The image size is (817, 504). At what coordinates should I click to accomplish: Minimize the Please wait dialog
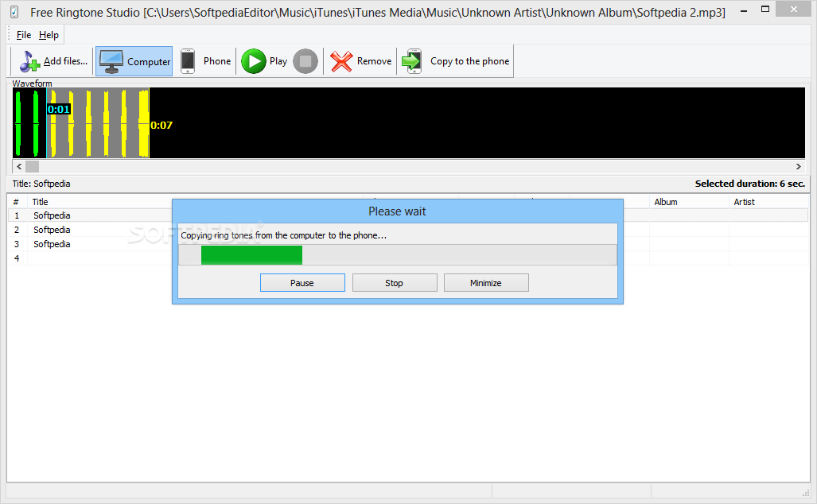tap(486, 283)
